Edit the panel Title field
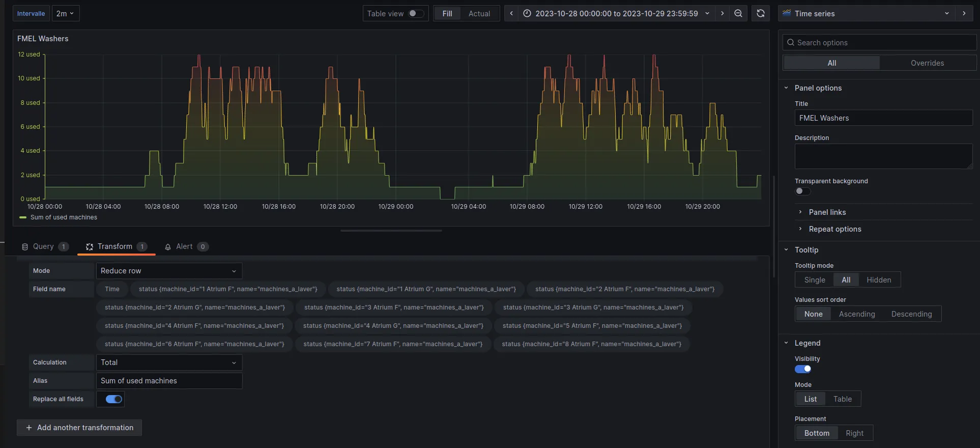The image size is (980, 448). pyautogui.click(x=884, y=118)
